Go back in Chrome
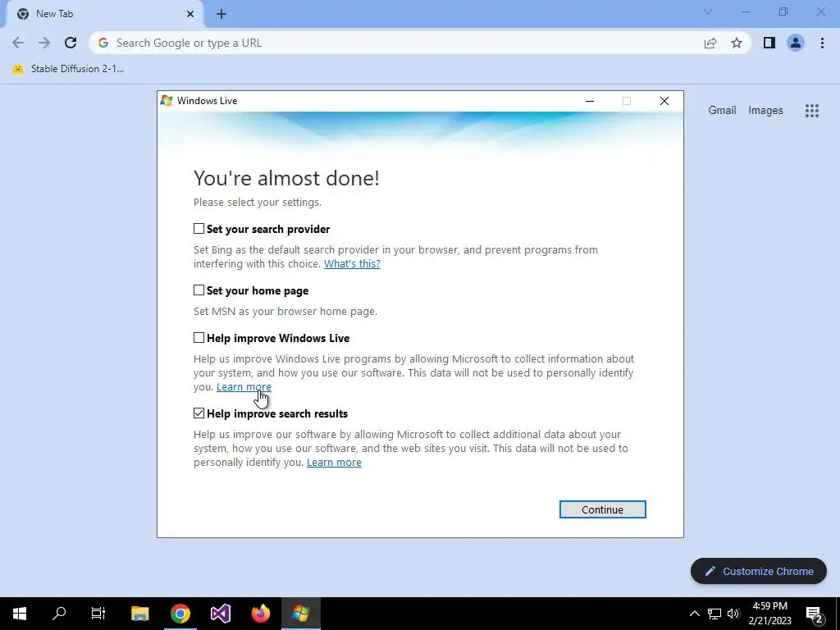This screenshot has width=840, height=630. pos(18,43)
